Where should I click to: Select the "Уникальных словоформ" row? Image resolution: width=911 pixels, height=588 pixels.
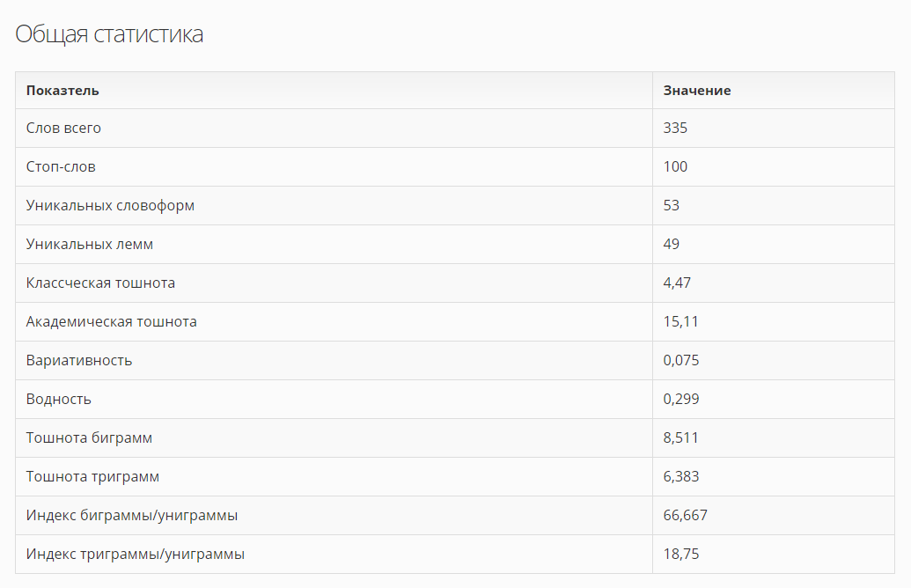click(x=110, y=206)
